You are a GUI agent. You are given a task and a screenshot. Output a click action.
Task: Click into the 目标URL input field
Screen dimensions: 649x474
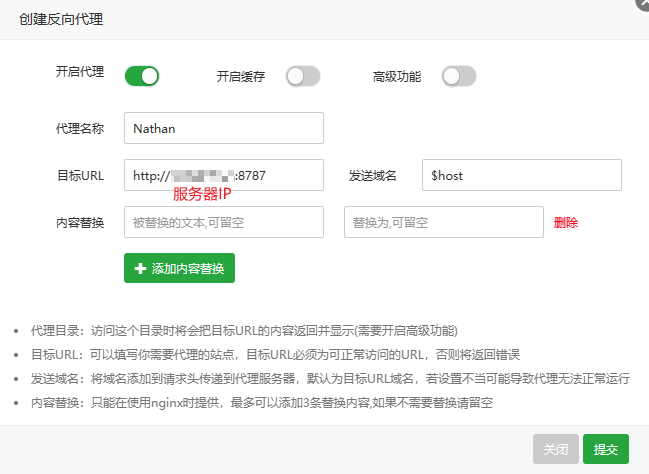pos(224,175)
